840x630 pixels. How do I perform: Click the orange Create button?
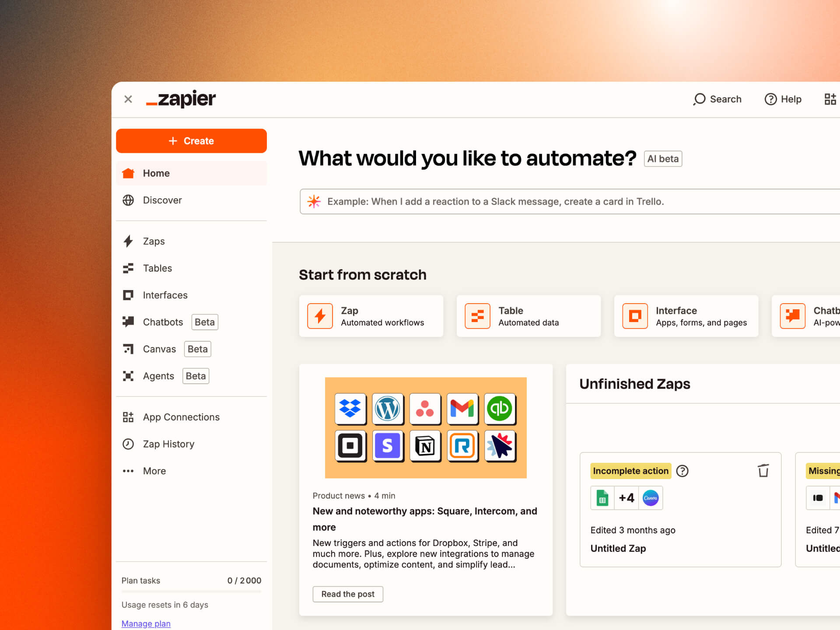pyautogui.click(x=191, y=141)
